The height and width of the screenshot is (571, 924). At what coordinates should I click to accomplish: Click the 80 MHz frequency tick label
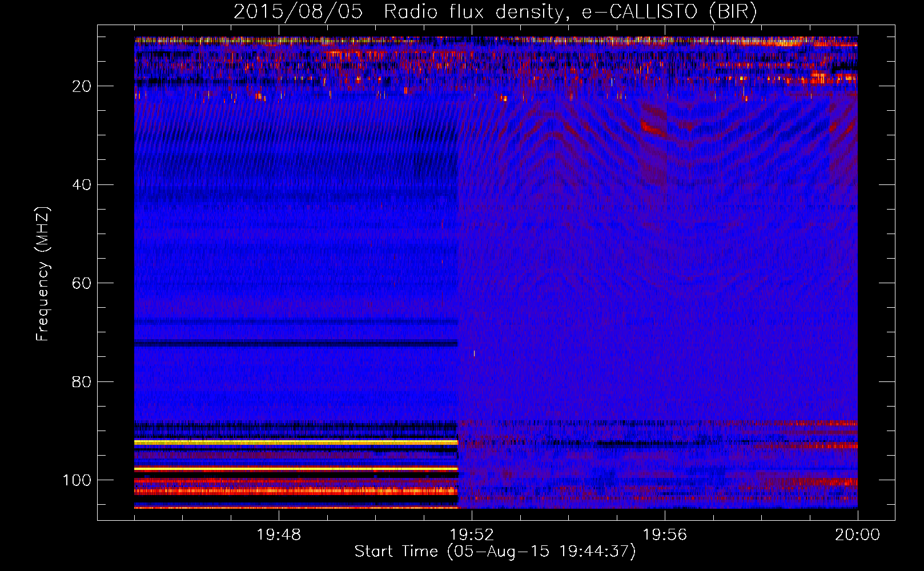pyautogui.click(x=82, y=382)
